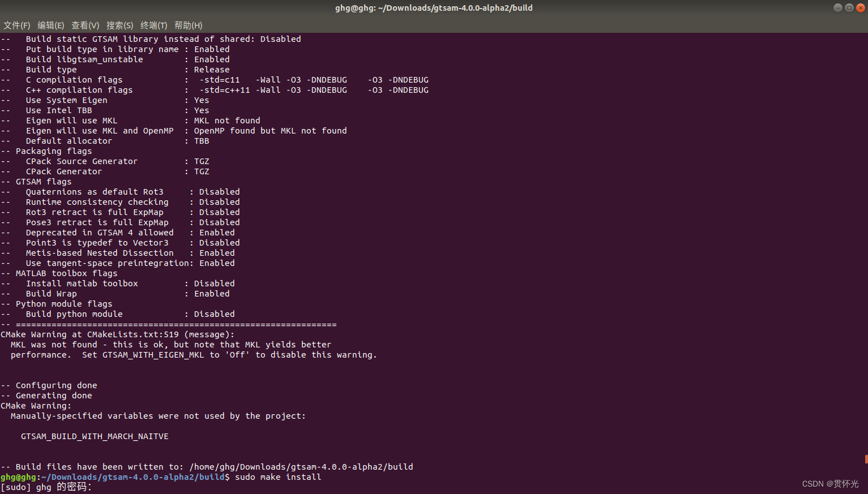
Task: Click 'Install matlab toolbox' line
Action: click(118, 283)
